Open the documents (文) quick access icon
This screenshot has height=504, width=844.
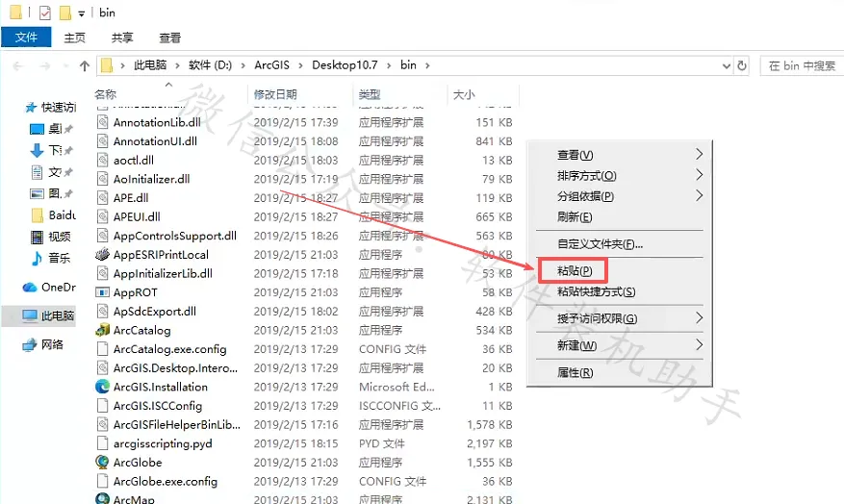pyautogui.click(x=37, y=172)
